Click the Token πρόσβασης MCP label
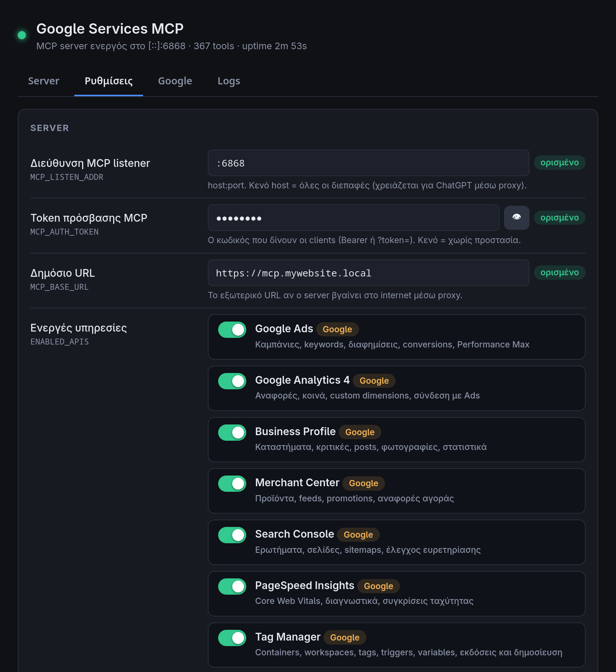 (x=89, y=218)
